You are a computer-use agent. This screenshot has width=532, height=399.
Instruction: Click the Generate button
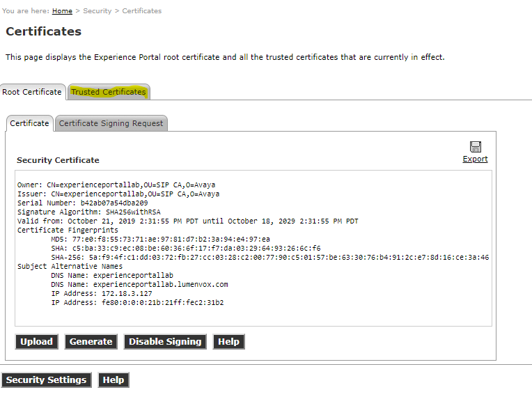click(91, 341)
